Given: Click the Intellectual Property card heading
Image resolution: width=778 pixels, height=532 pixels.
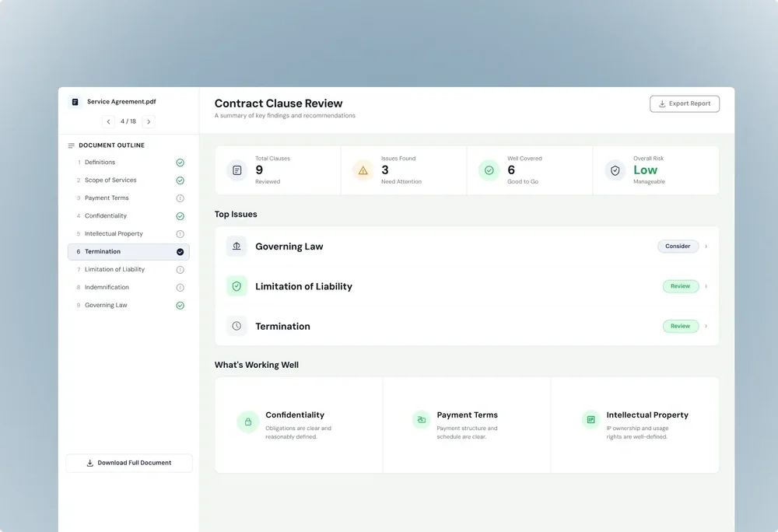Looking at the screenshot, I should click(647, 415).
